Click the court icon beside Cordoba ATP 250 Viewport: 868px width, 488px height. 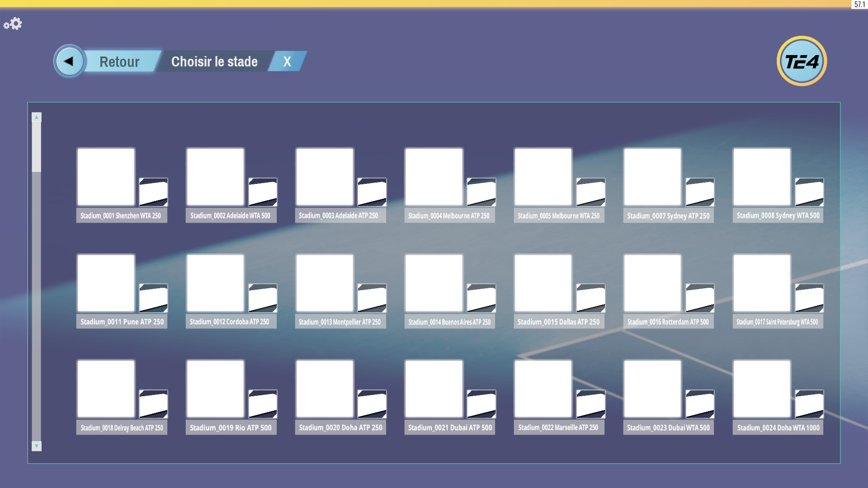click(x=263, y=298)
